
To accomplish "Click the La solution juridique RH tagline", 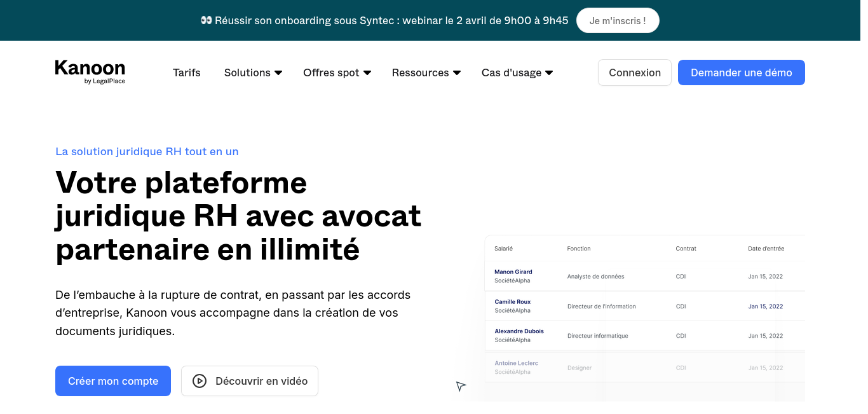I will coord(147,151).
